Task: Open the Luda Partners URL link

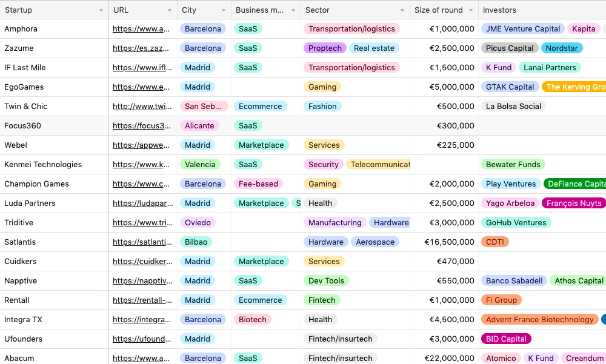Action: [143, 204]
